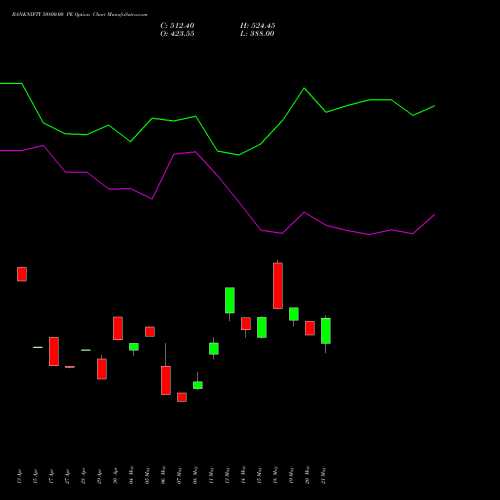Select the red candle above 05 May

pos(150,332)
